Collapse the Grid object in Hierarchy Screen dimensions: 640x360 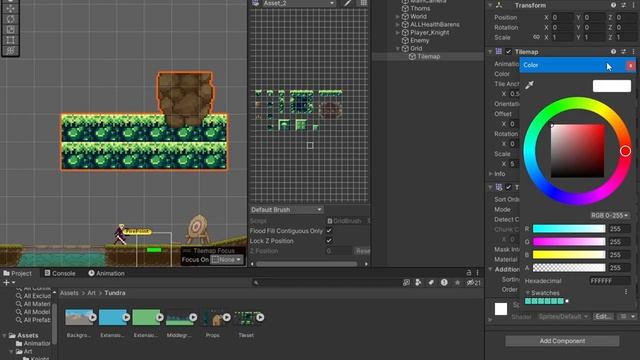click(398, 49)
